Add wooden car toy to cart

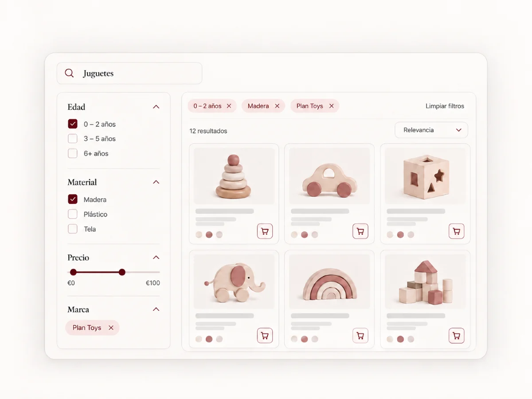click(360, 231)
